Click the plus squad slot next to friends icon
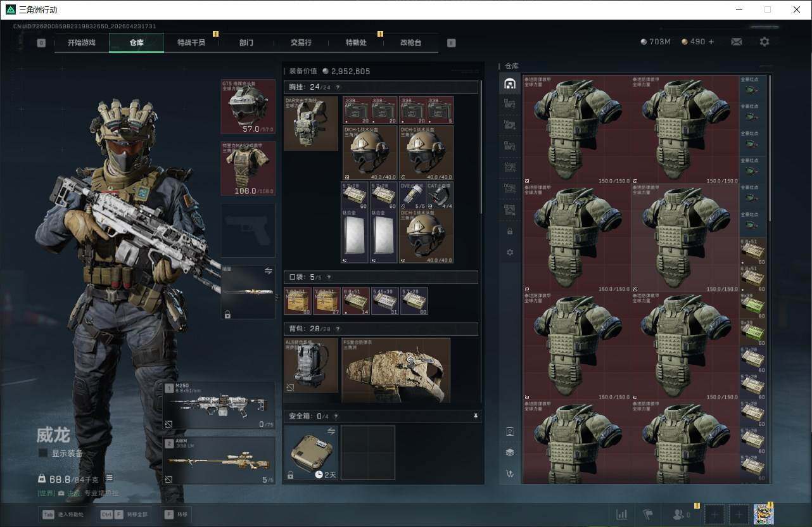Screen dimensions: 812x527 tap(715, 514)
